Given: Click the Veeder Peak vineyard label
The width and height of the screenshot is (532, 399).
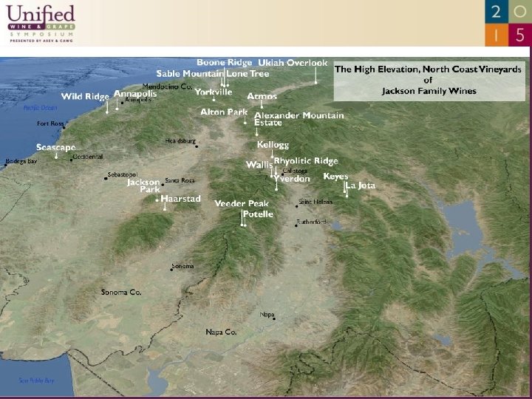Looking at the screenshot, I should [241, 204].
